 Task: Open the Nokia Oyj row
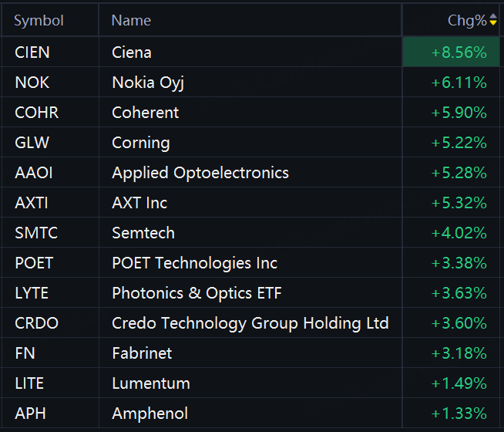tap(250, 83)
